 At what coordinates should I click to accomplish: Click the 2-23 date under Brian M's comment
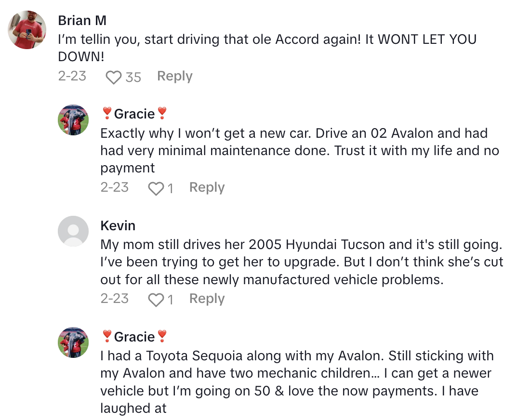pos(72,76)
